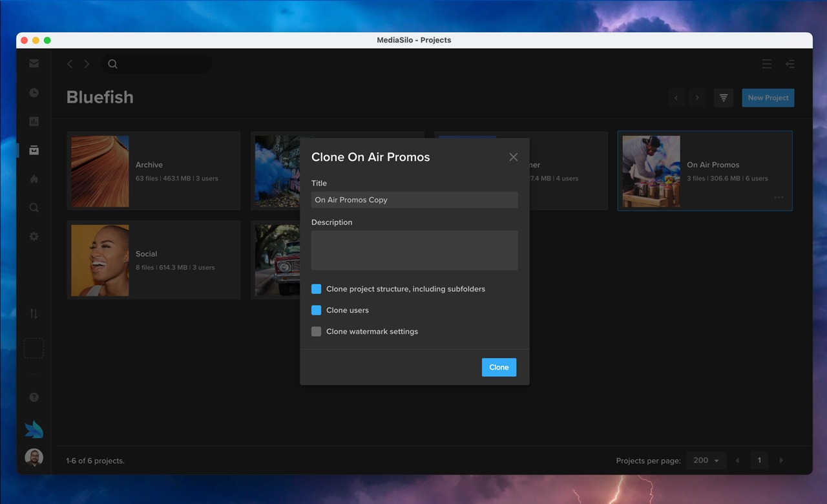Click the MediaSilo leaf logo
The width and height of the screenshot is (827, 504).
(34, 429)
